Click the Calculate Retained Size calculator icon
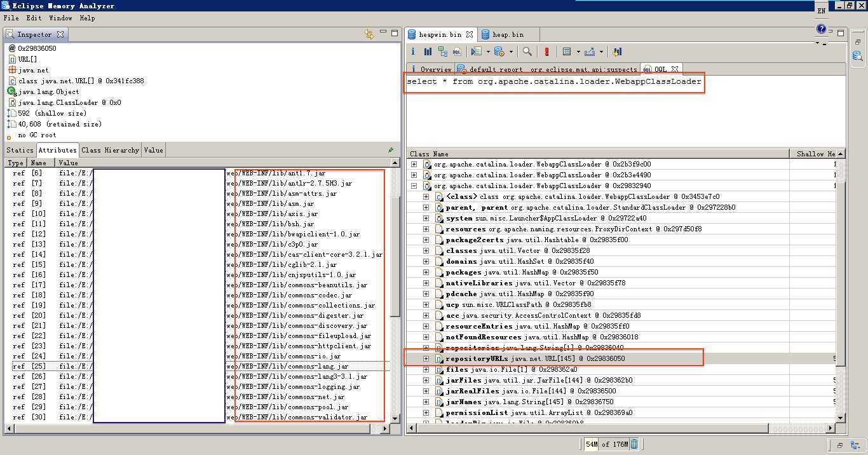This screenshot has height=455, width=868. (x=567, y=51)
